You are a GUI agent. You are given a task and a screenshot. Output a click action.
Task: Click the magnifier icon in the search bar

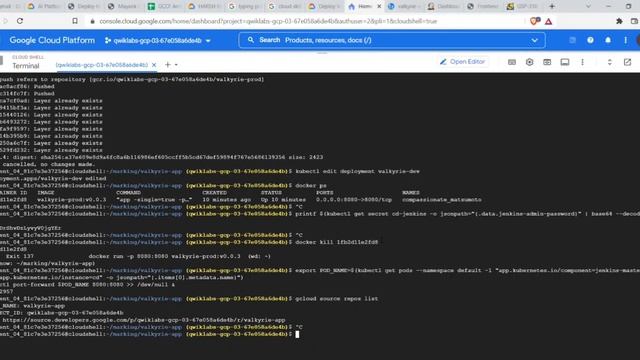pyautogui.click(x=251, y=40)
